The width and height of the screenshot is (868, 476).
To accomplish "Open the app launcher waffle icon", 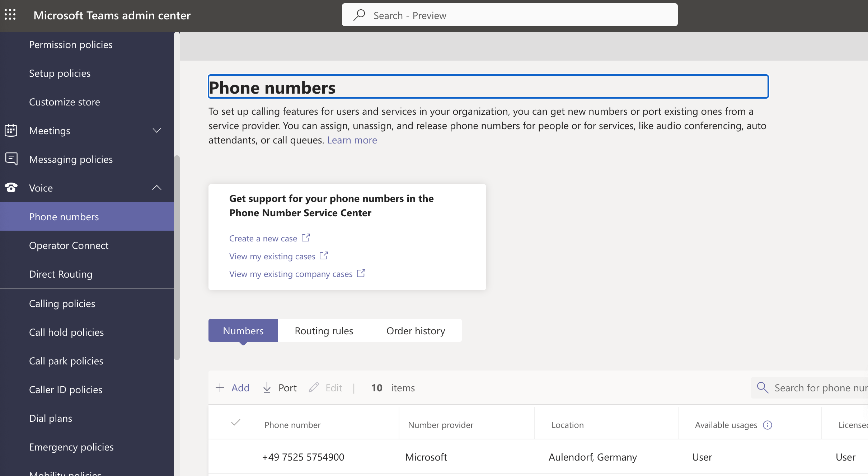I will coord(10,15).
